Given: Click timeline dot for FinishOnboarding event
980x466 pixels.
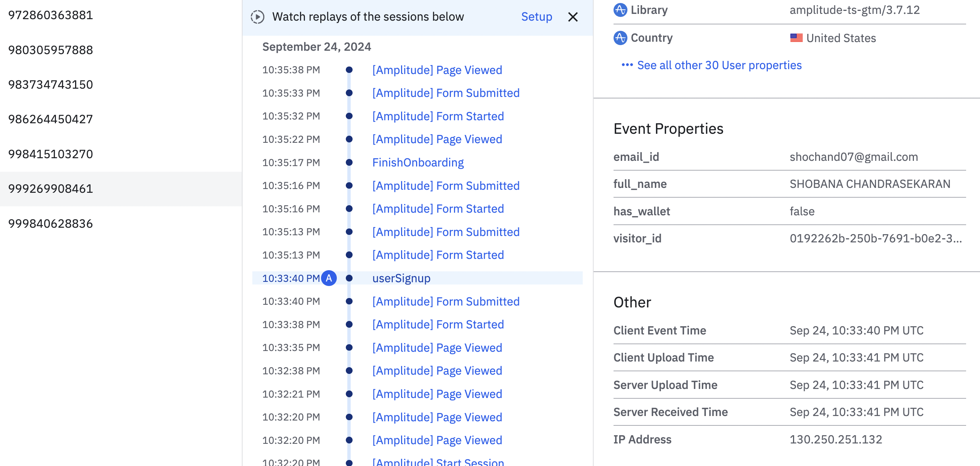Looking at the screenshot, I should [349, 163].
